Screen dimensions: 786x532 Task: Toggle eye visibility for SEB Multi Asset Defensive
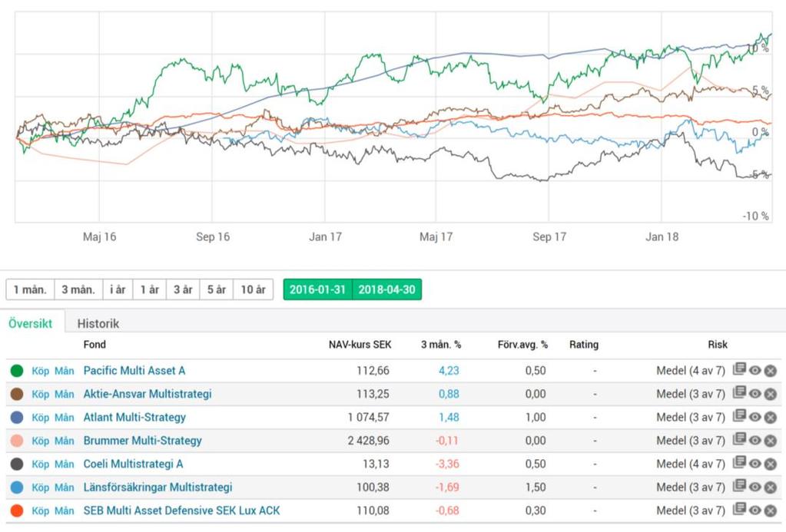tap(755, 511)
